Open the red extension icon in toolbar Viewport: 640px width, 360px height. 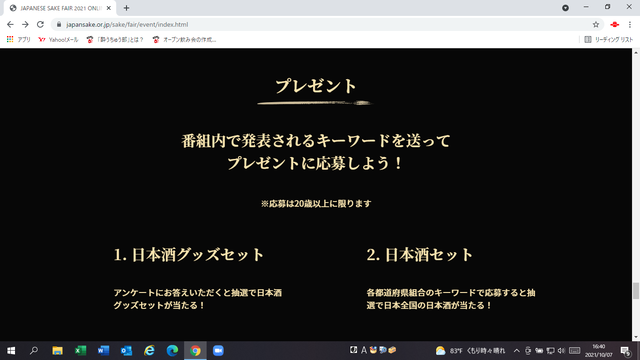point(615,24)
